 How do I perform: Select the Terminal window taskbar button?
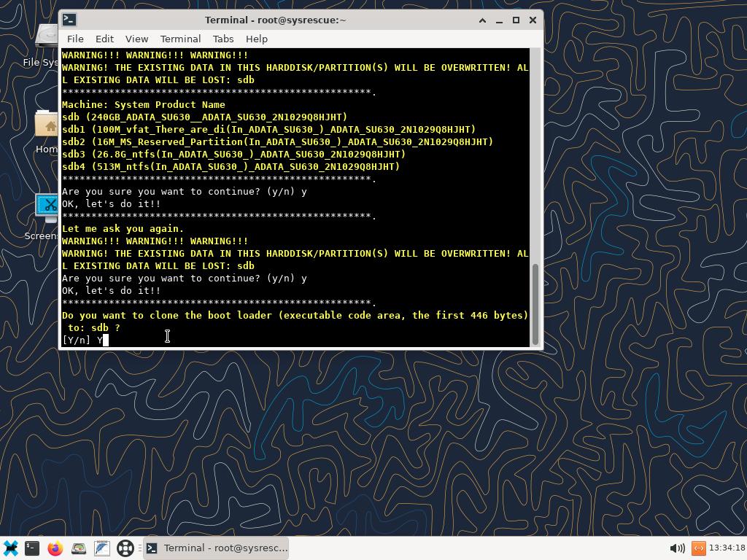click(216, 548)
